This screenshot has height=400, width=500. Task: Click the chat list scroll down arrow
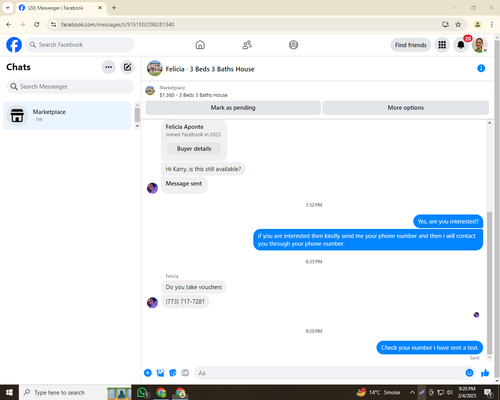click(x=137, y=126)
